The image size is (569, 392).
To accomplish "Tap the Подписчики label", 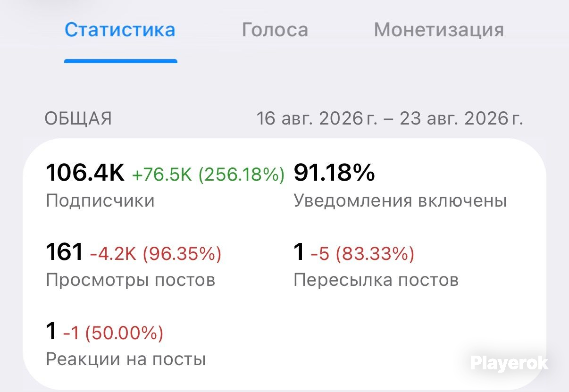I will (100, 201).
